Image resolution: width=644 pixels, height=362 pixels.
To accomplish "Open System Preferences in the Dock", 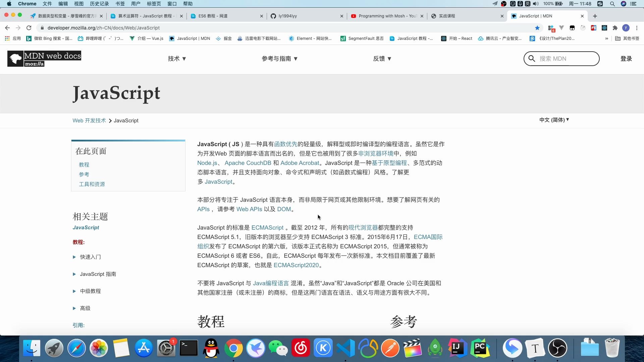I will (166, 348).
